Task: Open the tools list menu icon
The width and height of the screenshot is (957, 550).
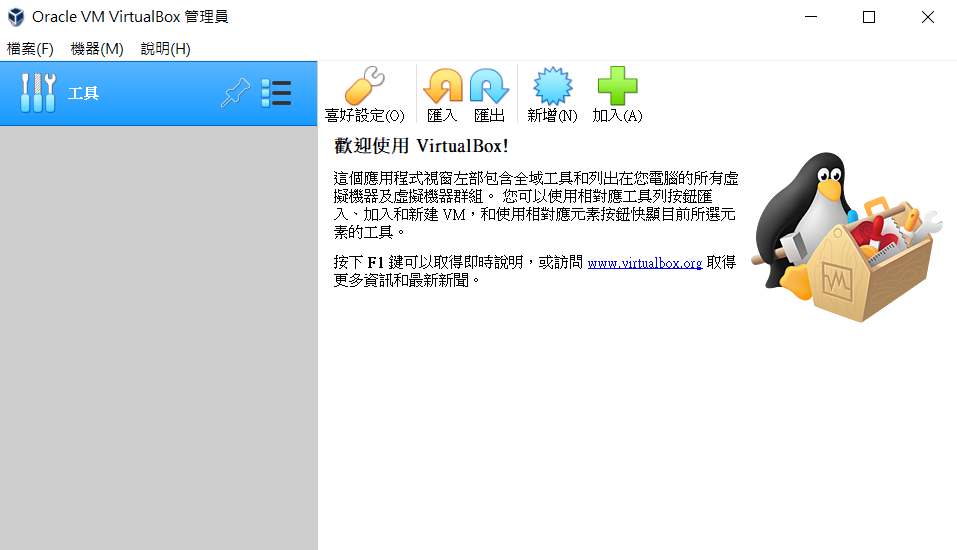Action: point(276,93)
